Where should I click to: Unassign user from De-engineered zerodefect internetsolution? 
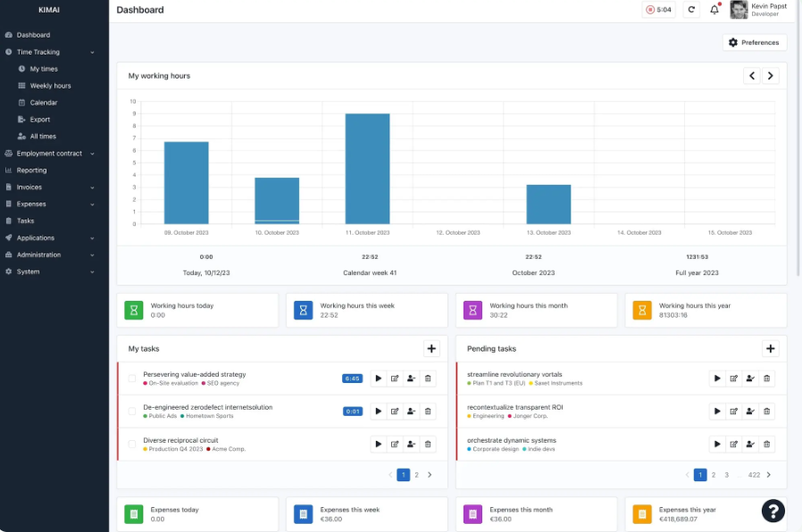click(411, 411)
